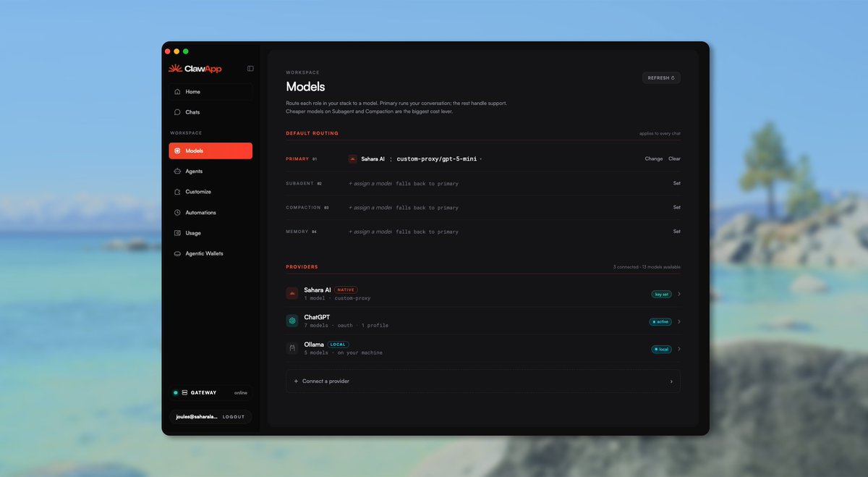Click the 3 connected 13 models available text

tap(647, 267)
